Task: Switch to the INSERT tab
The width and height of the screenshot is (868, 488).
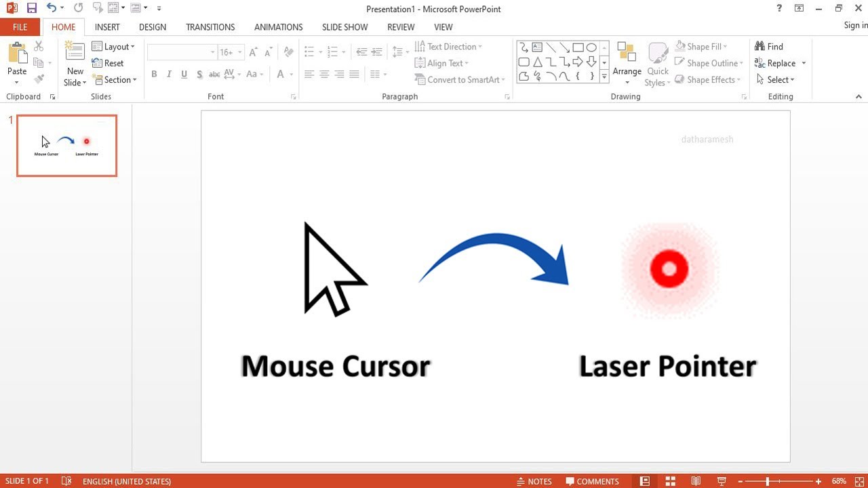Action: pyautogui.click(x=107, y=27)
